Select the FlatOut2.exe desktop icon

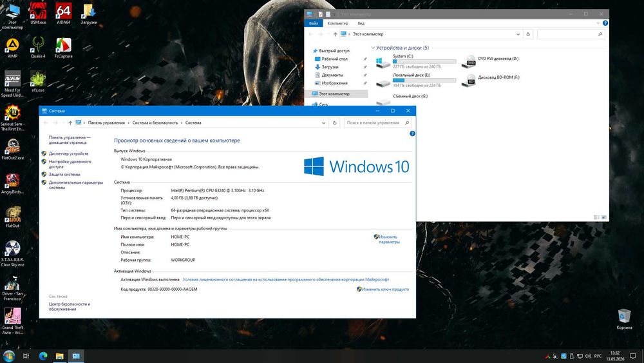tap(12, 149)
